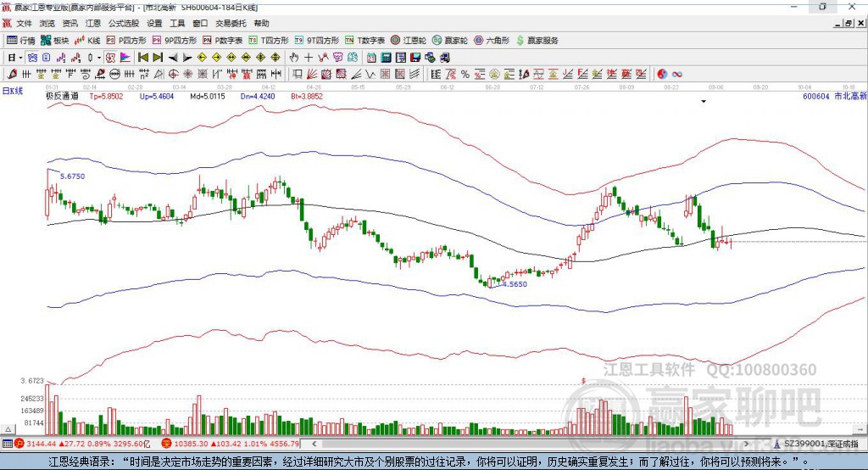Click the Shanghai index 3144.44 status entry

tap(83, 444)
